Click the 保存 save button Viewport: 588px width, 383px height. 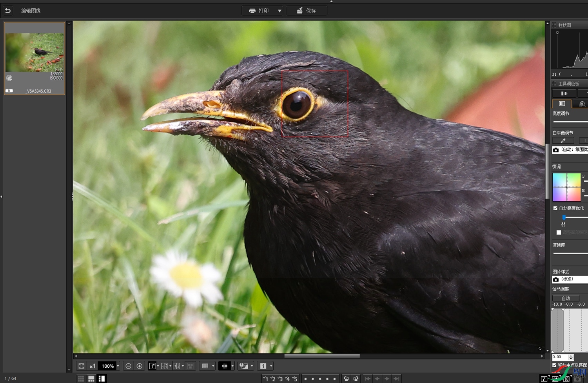pyautogui.click(x=307, y=11)
